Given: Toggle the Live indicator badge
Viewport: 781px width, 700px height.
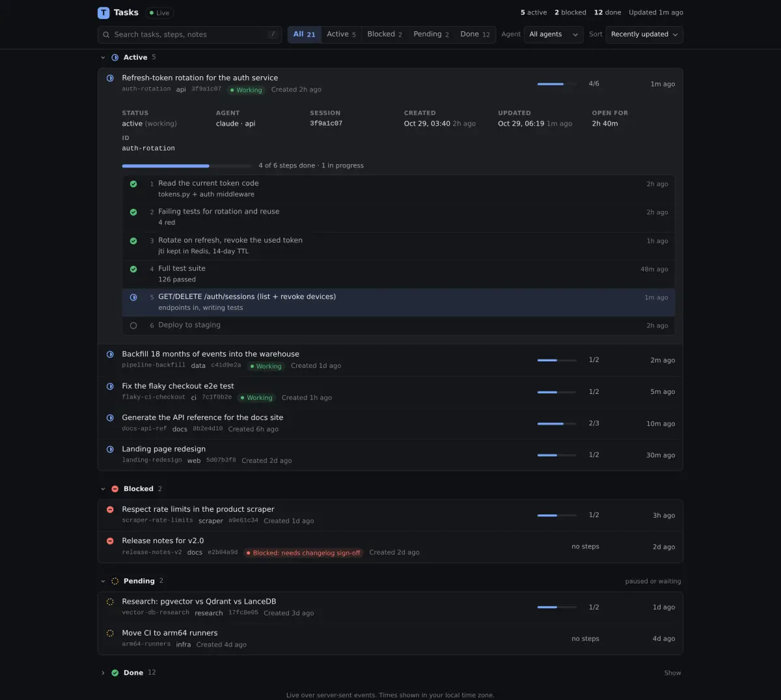Looking at the screenshot, I should click(x=159, y=13).
